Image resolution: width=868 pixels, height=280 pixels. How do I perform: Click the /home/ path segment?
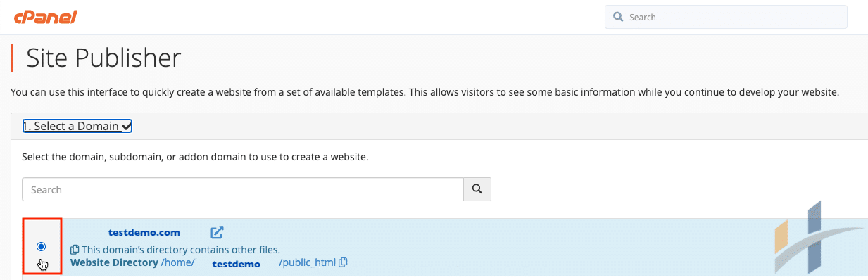pyautogui.click(x=177, y=262)
